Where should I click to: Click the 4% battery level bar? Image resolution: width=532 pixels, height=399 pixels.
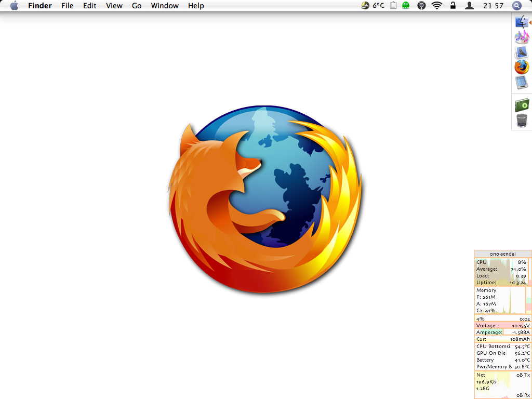pos(503,319)
